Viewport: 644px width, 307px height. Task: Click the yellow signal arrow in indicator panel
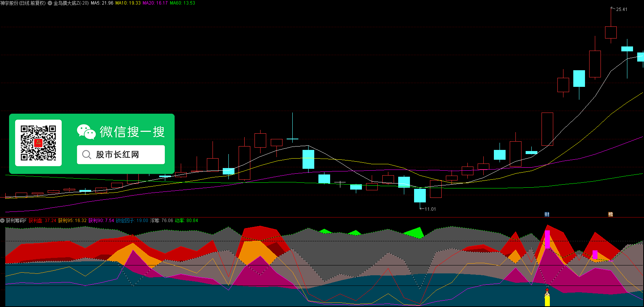547,298
